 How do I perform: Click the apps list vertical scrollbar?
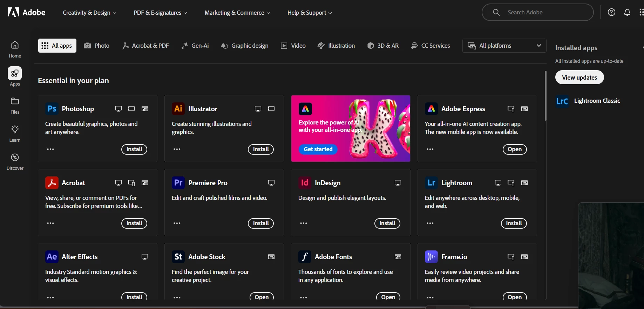pyautogui.click(x=545, y=96)
